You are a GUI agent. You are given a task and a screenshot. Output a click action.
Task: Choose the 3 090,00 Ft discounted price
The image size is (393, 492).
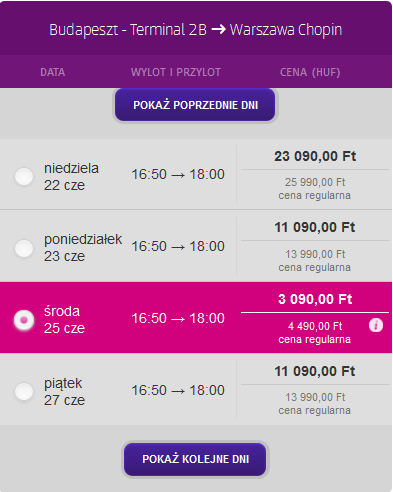[315, 299]
